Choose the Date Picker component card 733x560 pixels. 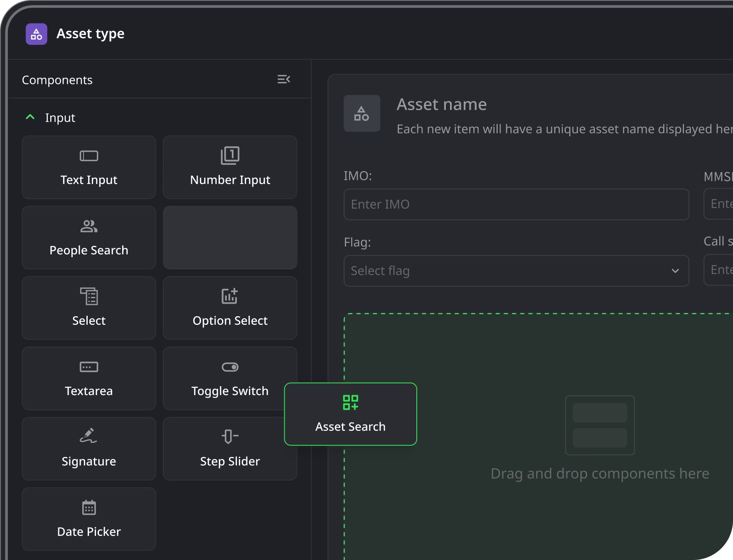[89, 519]
